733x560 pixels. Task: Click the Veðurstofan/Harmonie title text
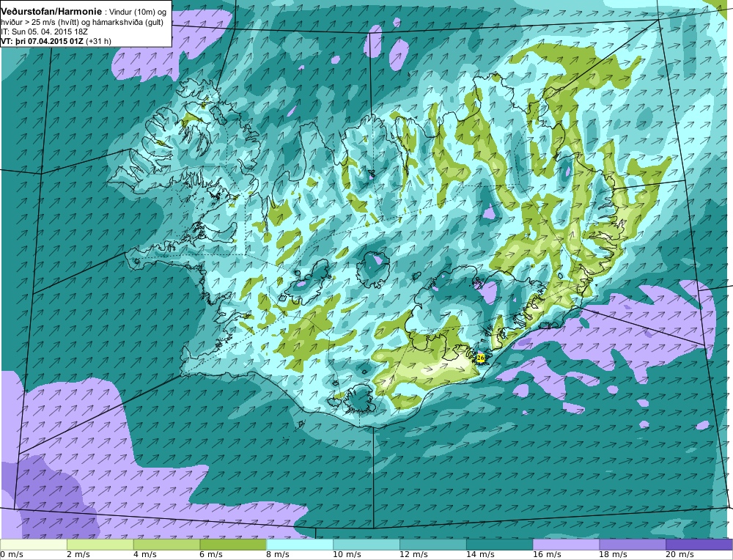point(50,11)
